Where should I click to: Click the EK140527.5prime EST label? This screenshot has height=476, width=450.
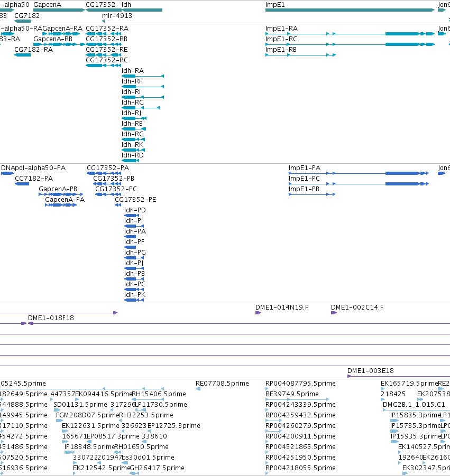[424, 447]
